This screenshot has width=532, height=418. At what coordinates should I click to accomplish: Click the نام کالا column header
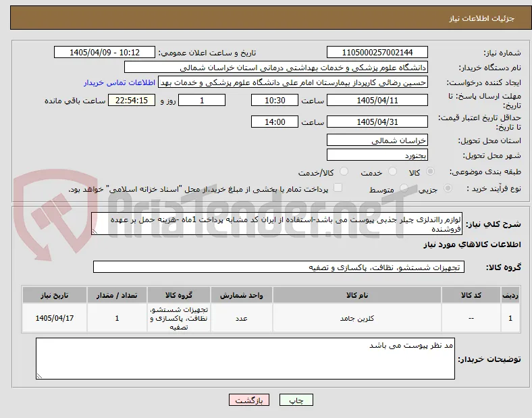[357, 295]
